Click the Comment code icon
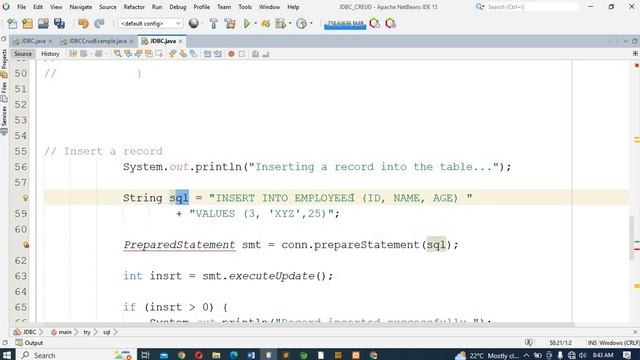The image size is (640, 360). coord(256,54)
